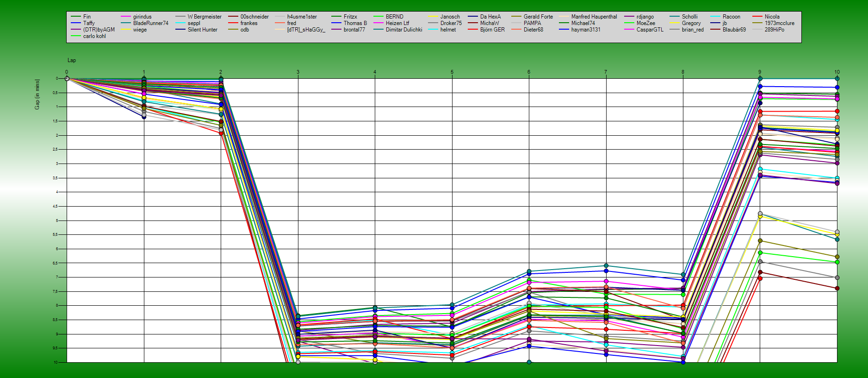Click lap number 5 on the top axis

coord(452,72)
